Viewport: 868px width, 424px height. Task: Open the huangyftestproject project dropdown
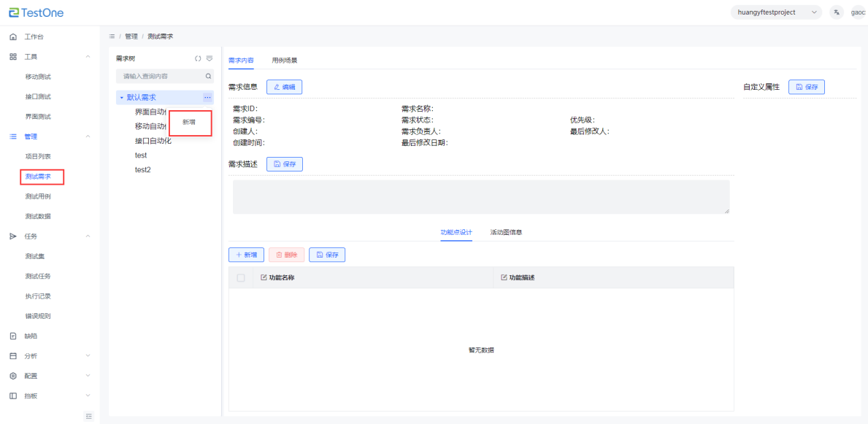776,12
